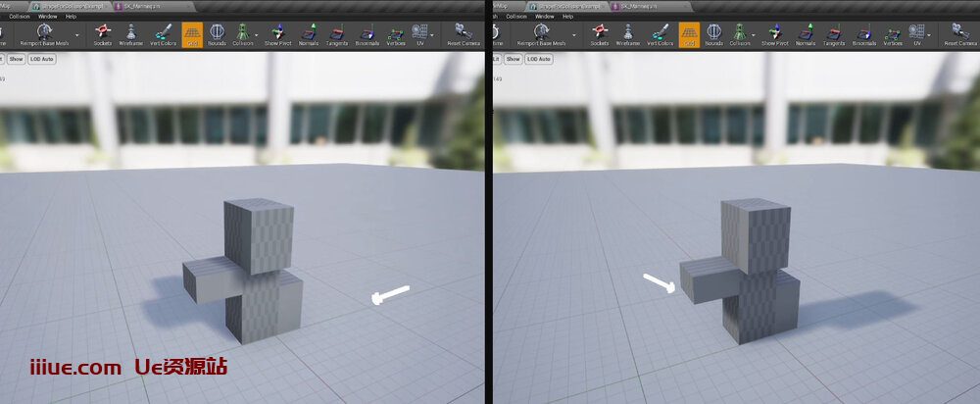This screenshot has width=980, height=404.
Task: Open the Window menu in the left editor
Action: [x=47, y=17]
